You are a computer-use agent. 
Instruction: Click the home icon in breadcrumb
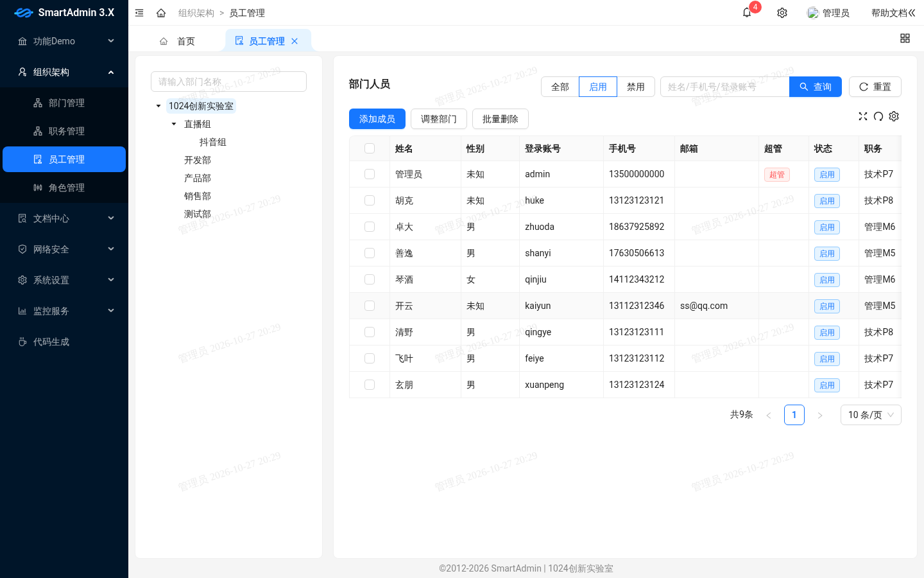(161, 13)
